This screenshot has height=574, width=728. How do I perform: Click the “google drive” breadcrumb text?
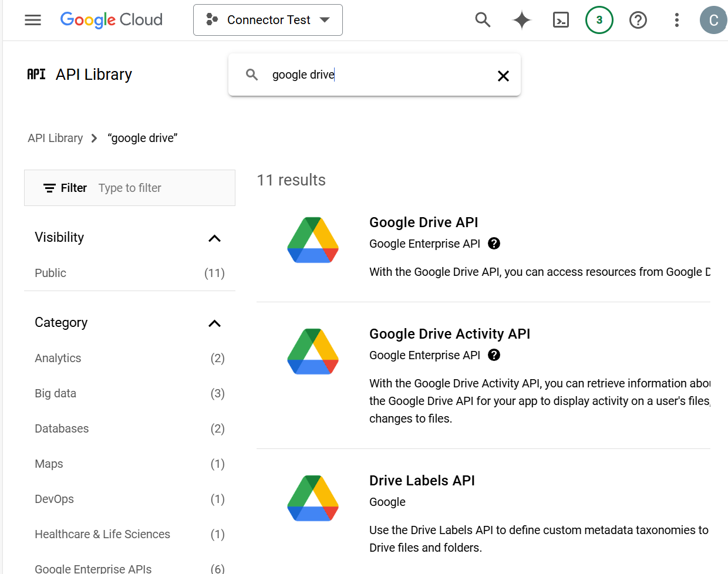point(143,138)
